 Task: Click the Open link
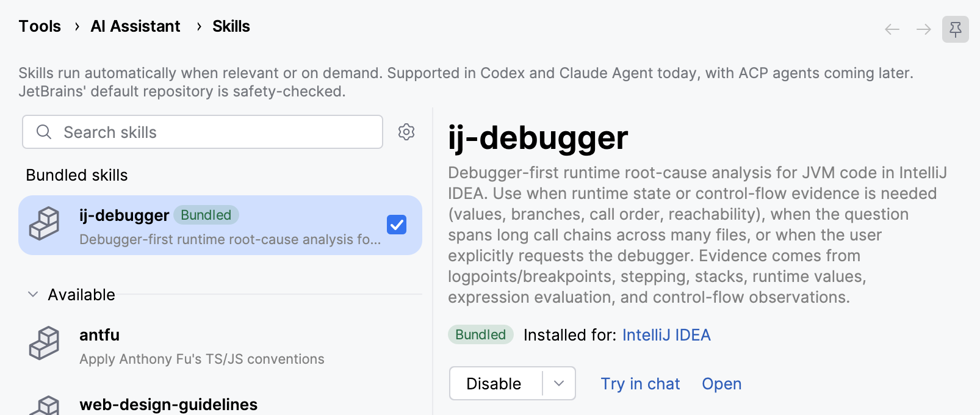coord(722,383)
